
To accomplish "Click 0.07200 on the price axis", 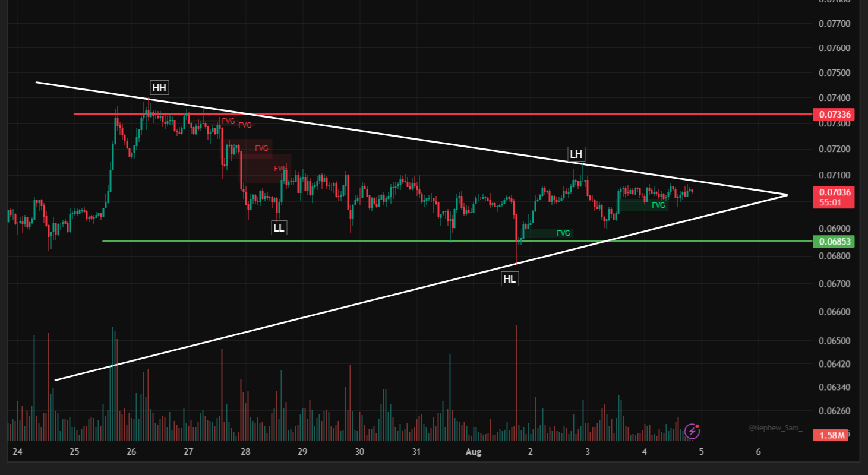I will [835, 148].
